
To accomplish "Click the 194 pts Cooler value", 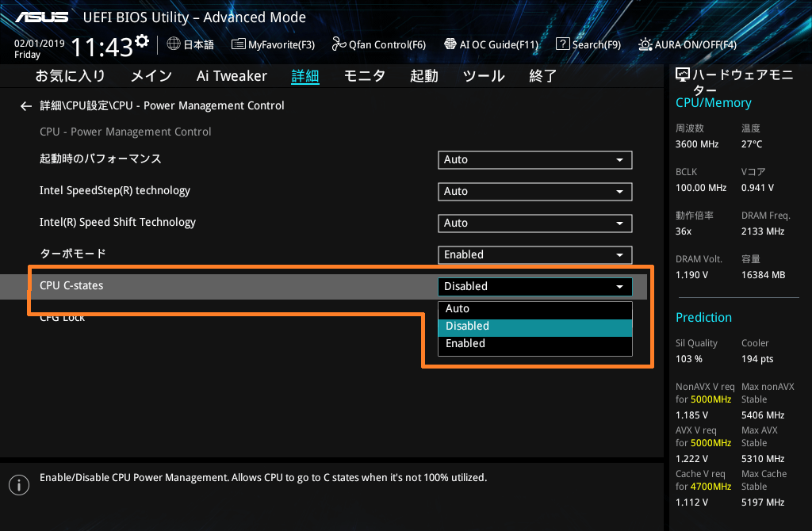I will click(x=757, y=359).
